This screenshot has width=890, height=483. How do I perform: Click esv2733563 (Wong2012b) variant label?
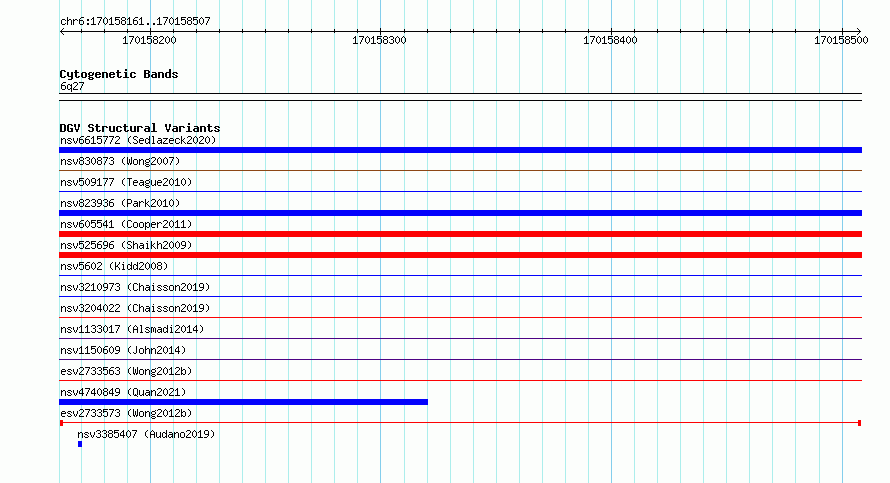pos(126,371)
